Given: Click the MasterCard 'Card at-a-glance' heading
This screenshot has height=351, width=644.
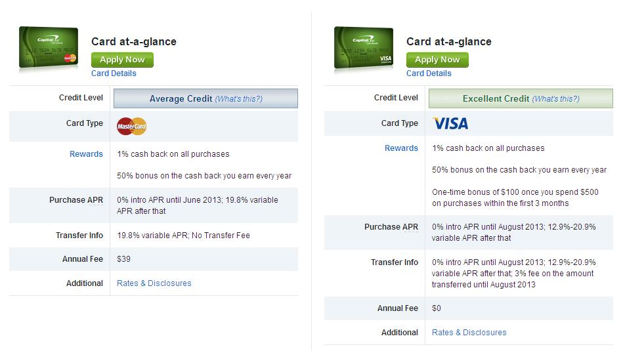Looking at the screenshot, I should 134,41.
